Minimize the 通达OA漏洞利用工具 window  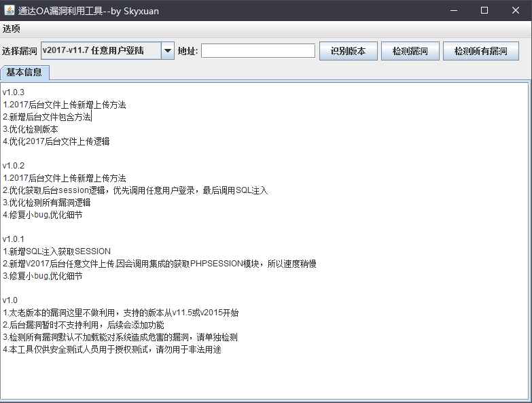(453, 10)
